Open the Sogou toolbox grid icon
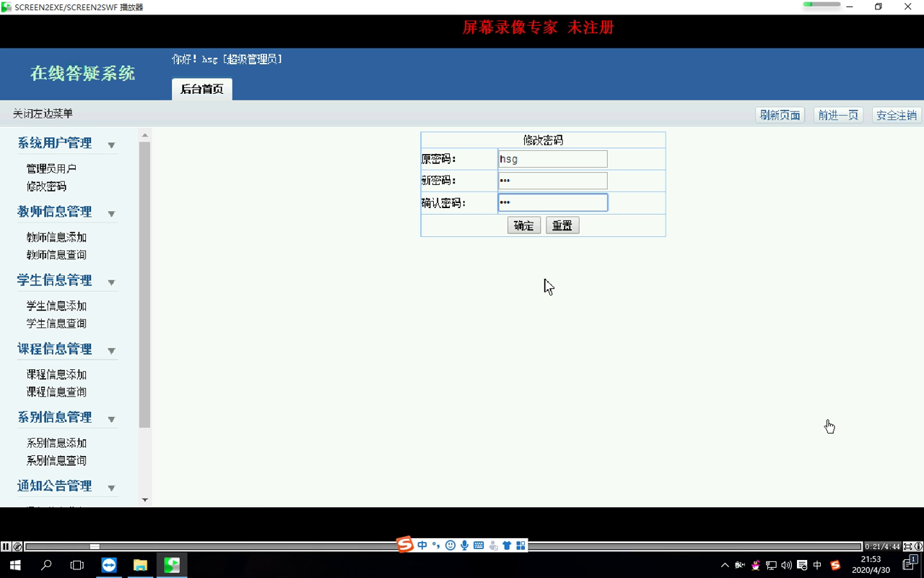The image size is (924, 578). 520,545
